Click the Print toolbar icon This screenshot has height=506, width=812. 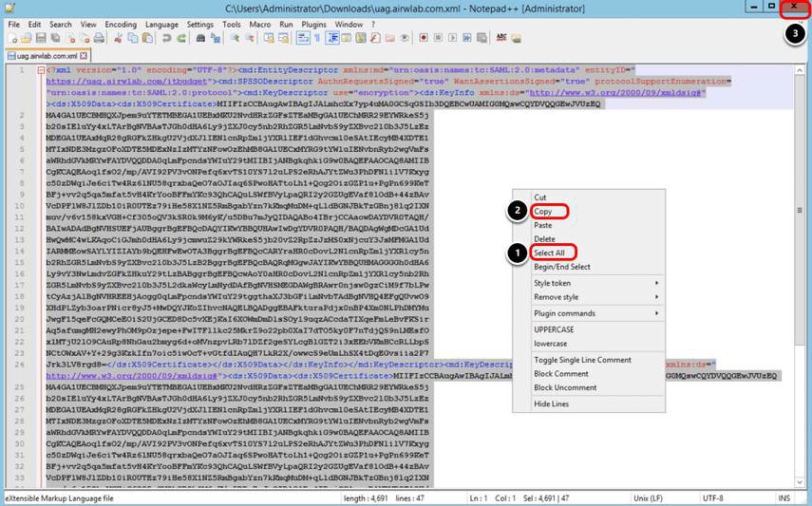[x=99, y=38]
